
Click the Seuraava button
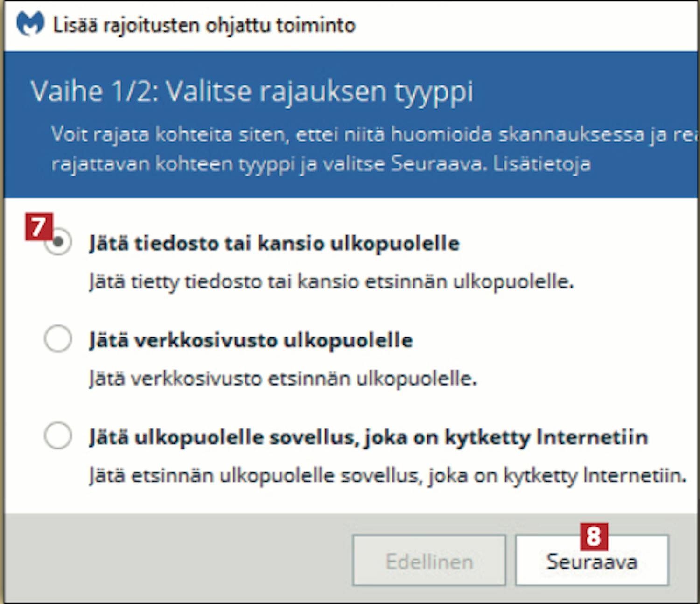pos(592,560)
